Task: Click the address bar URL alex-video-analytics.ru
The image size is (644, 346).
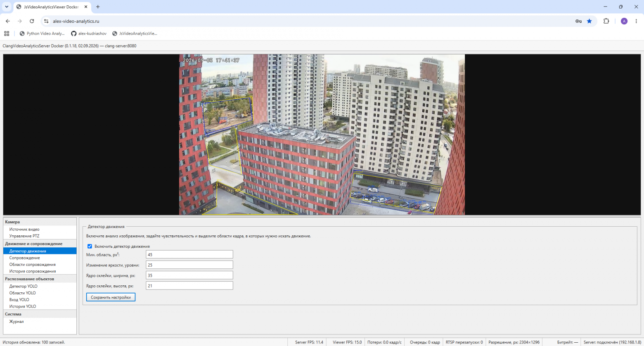Action: click(76, 21)
